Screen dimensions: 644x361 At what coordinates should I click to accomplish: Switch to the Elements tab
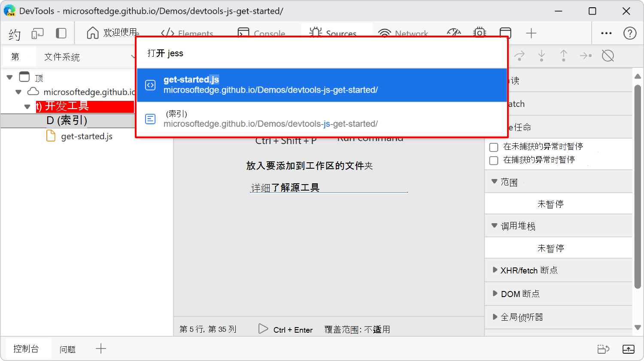point(187,33)
